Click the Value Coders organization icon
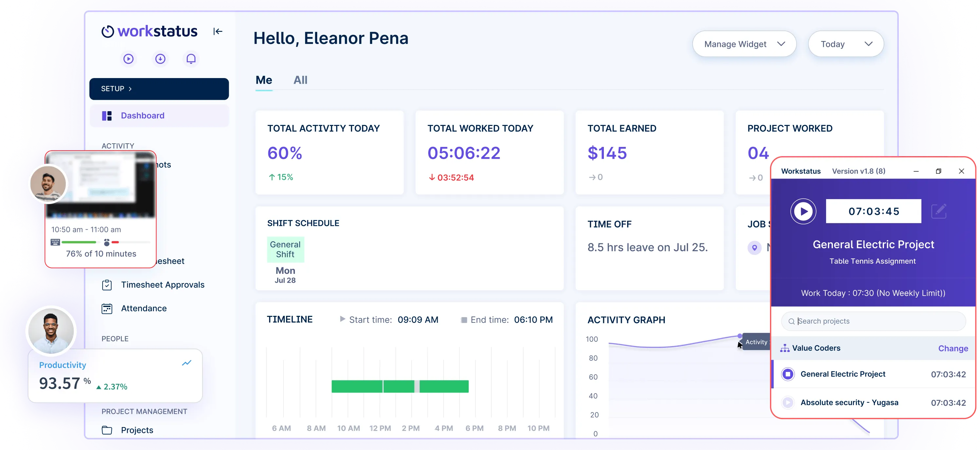 click(785, 348)
